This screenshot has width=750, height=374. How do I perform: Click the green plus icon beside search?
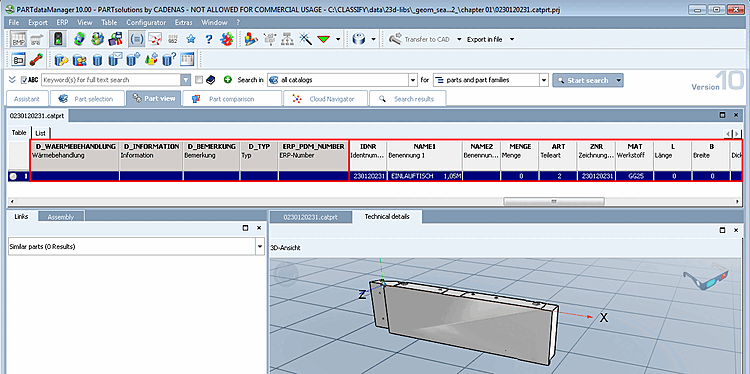pos(228,80)
